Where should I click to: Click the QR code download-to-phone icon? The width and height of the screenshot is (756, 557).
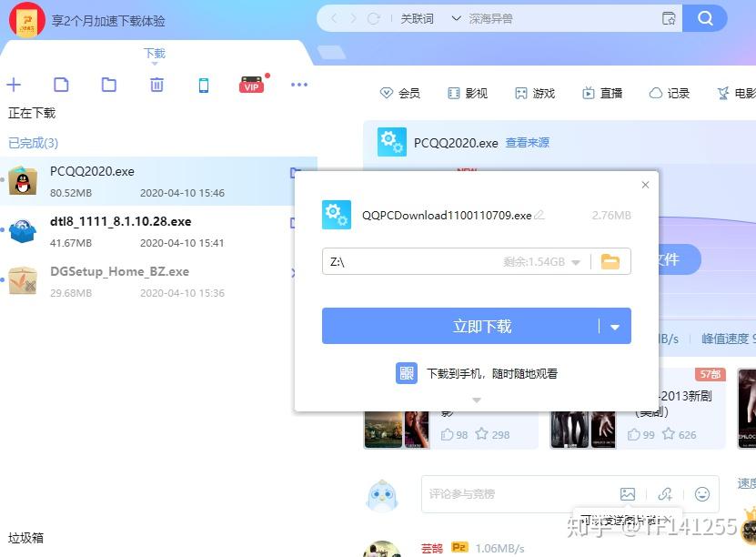coord(406,373)
